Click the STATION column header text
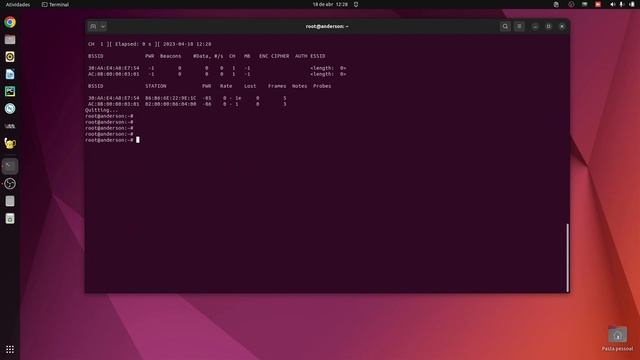The width and height of the screenshot is (640, 360). 156,86
